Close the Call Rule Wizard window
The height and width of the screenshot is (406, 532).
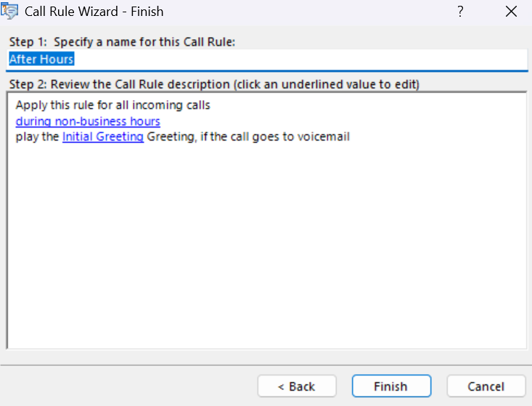coord(511,12)
